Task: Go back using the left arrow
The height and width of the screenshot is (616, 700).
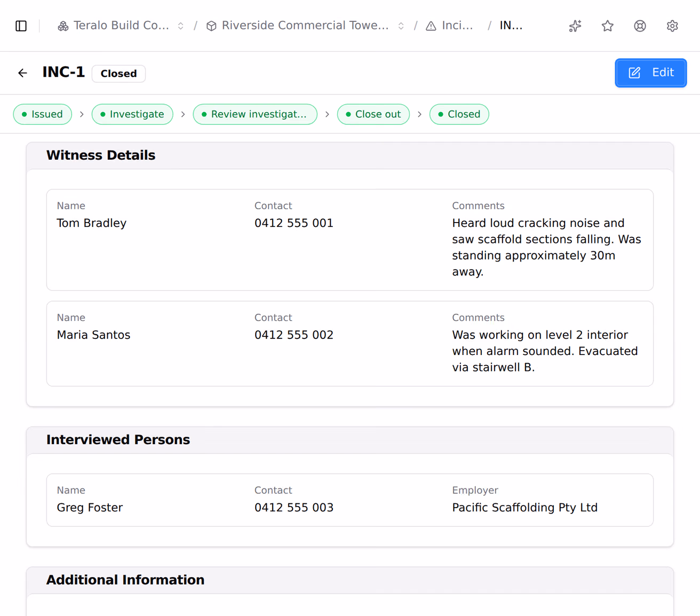Action: tap(22, 73)
